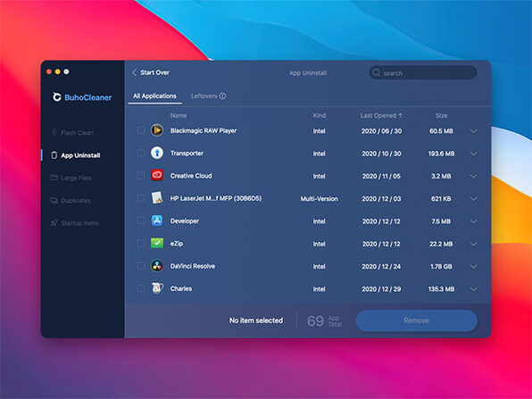Expand eZip row details
The height and width of the screenshot is (399, 532).
click(474, 244)
